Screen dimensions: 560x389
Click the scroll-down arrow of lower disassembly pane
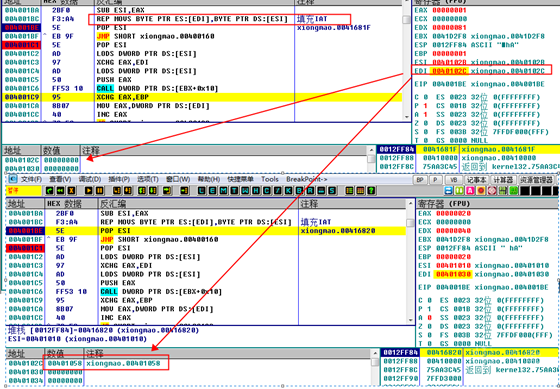pyautogui.click(x=410, y=320)
